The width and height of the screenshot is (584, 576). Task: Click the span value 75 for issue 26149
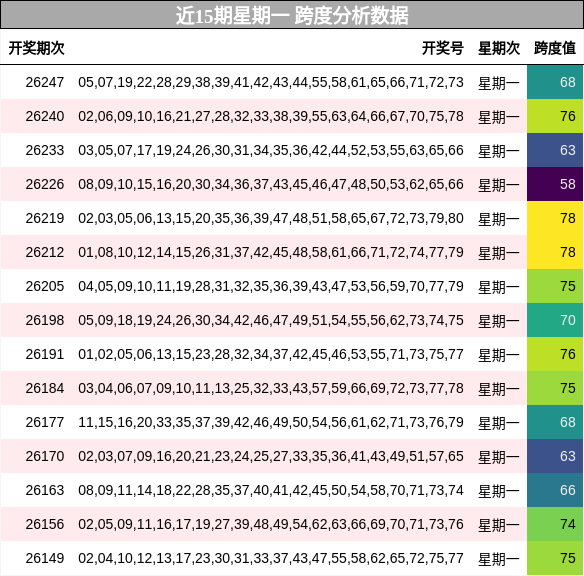(x=555, y=558)
